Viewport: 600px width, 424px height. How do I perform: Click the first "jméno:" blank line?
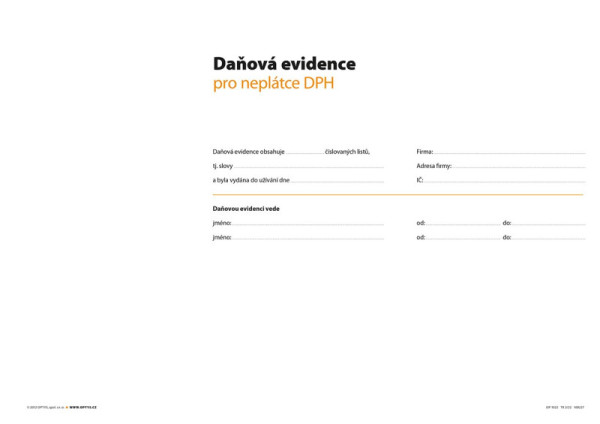click(x=308, y=223)
